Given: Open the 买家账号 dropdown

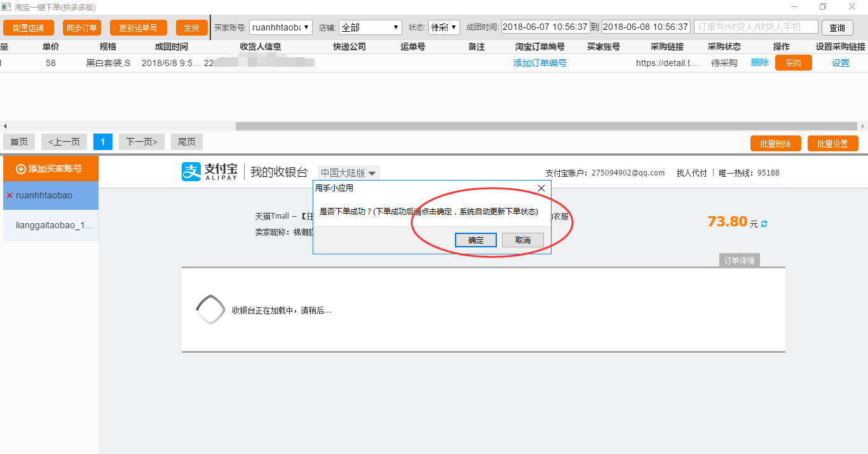Looking at the screenshot, I should [281, 27].
